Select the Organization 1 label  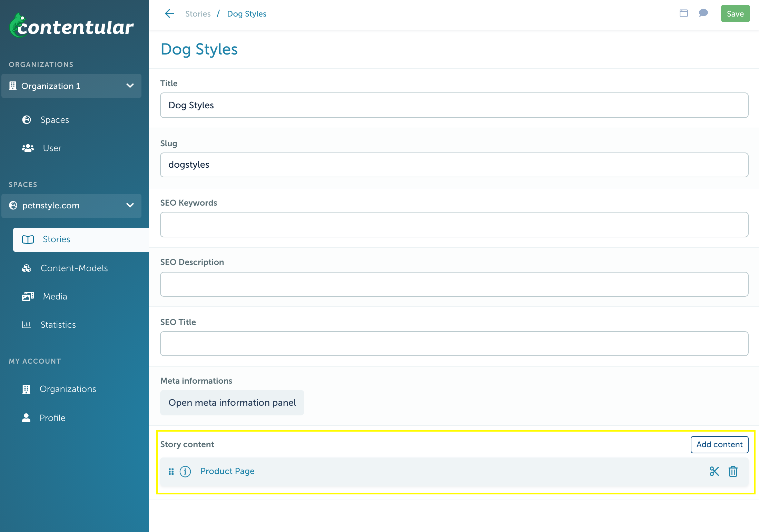point(51,86)
